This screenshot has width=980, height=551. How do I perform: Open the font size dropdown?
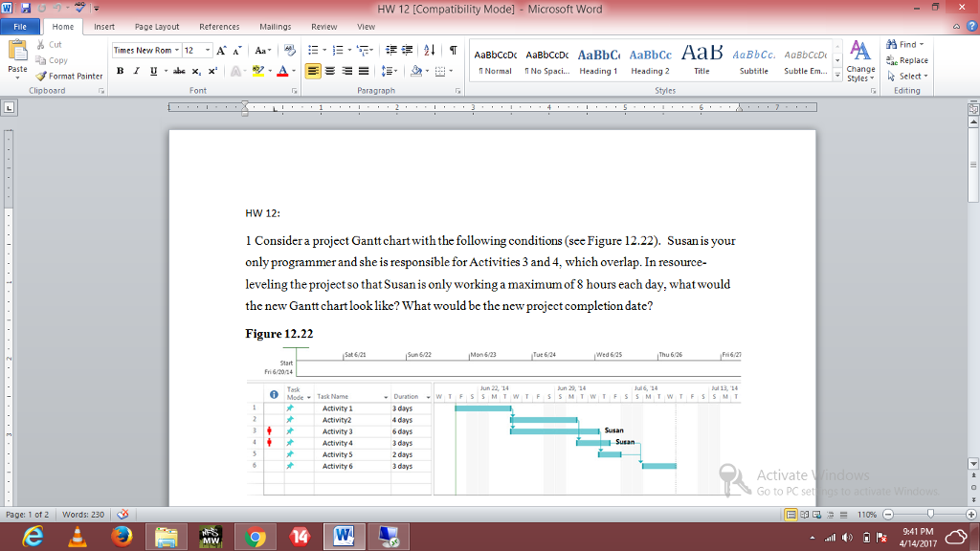tap(207, 50)
